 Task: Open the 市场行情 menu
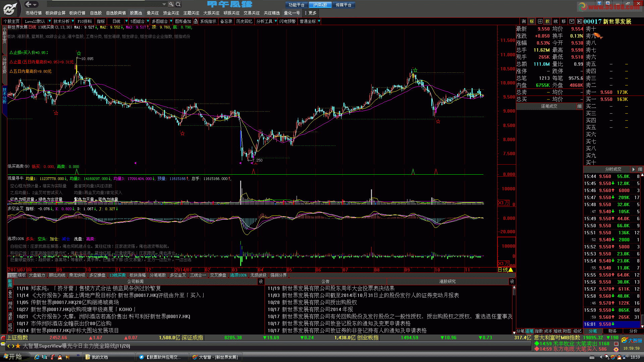pyautogui.click(x=34, y=13)
